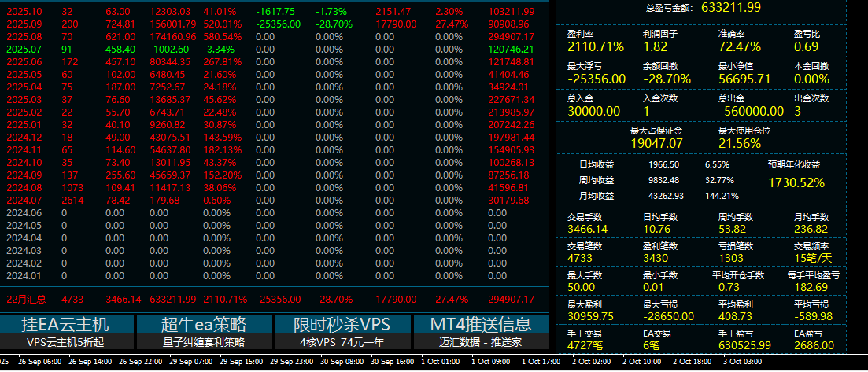Click the EA盈亏 value 2686.00
This screenshot has width=868, height=372.
pyautogui.click(x=814, y=345)
